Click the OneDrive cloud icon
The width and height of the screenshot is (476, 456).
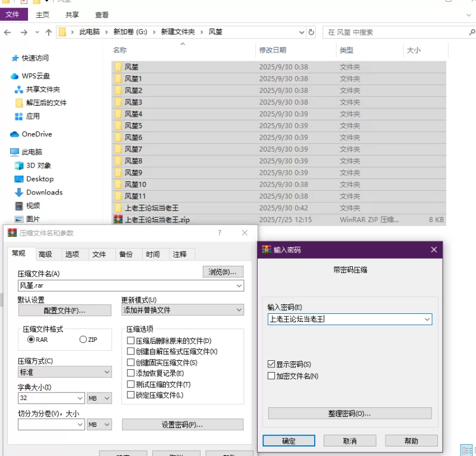(x=15, y=134)
